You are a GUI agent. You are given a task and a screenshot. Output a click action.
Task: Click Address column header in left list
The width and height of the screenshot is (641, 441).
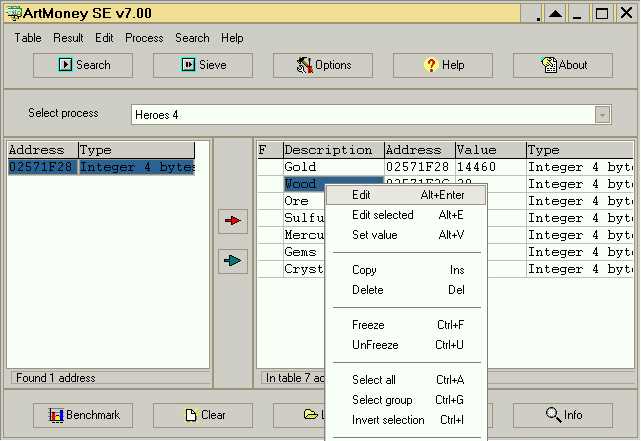(x=43, y=150)
